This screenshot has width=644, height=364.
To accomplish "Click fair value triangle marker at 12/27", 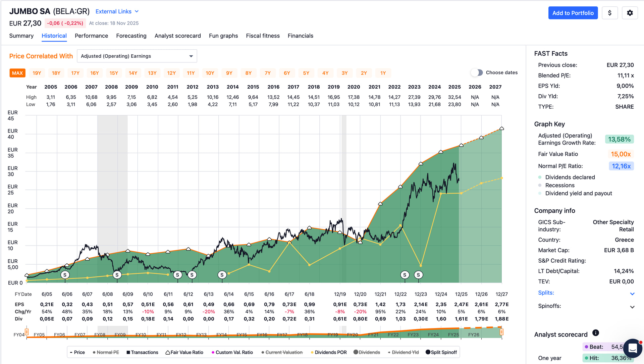I will click(x=501, y=128).
